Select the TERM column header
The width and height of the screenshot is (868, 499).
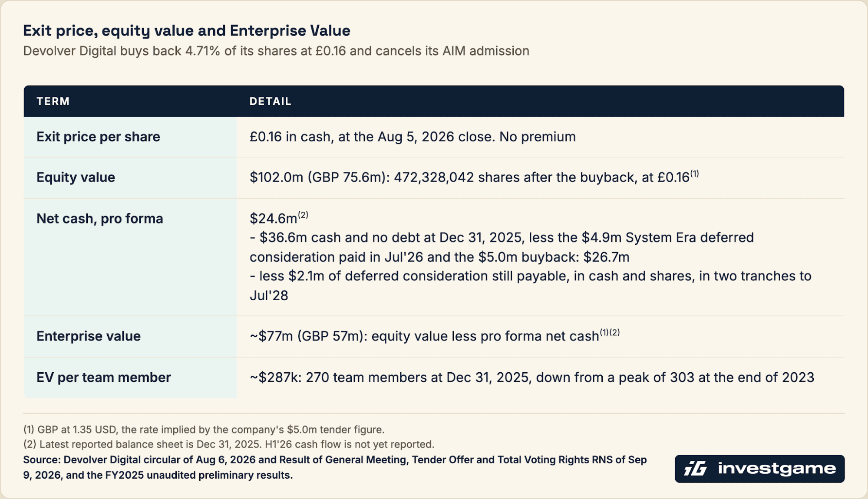pos(53,101)
